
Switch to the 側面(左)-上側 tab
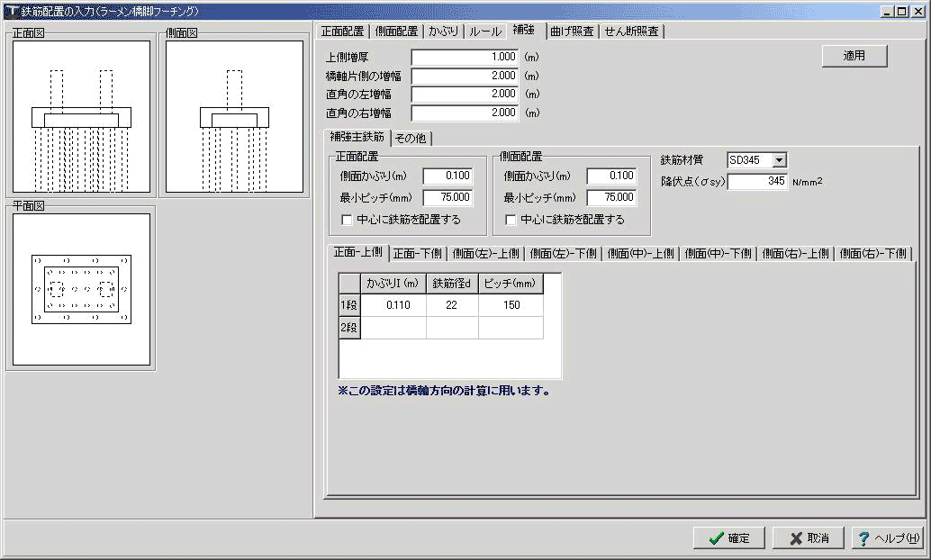(x=485, y=254)
